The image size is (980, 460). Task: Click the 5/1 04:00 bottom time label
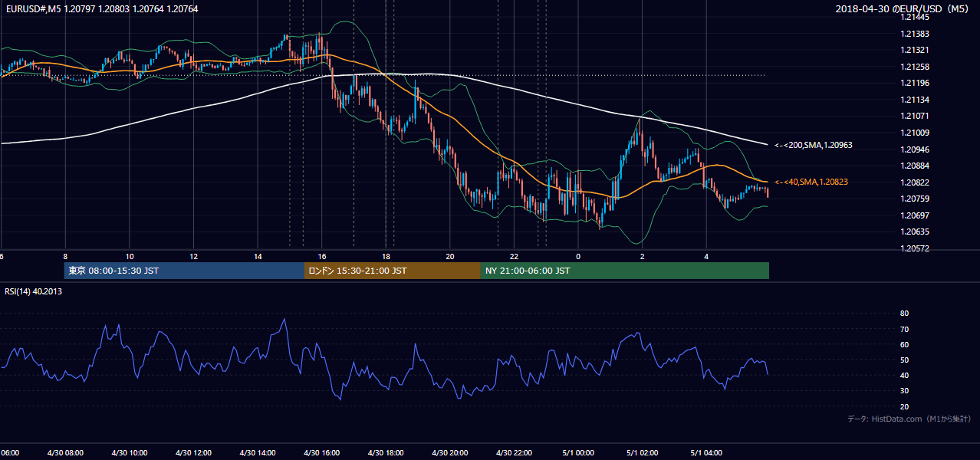(708, 452)
